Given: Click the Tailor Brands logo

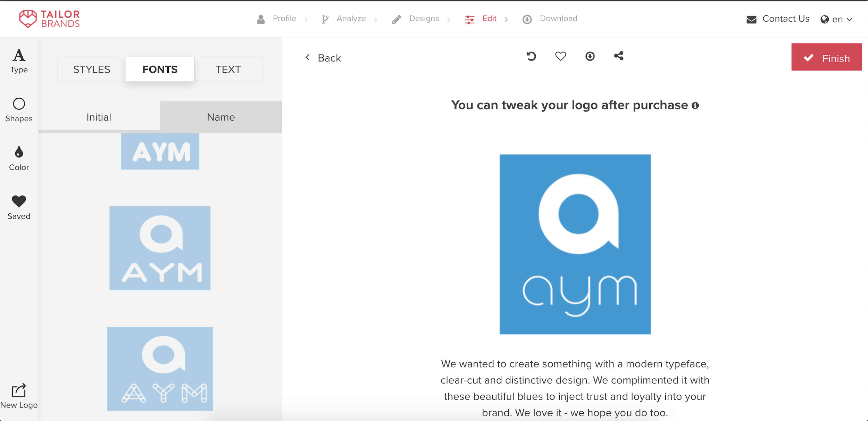Looking at the screenshot, I should click(x=50, y=19).
